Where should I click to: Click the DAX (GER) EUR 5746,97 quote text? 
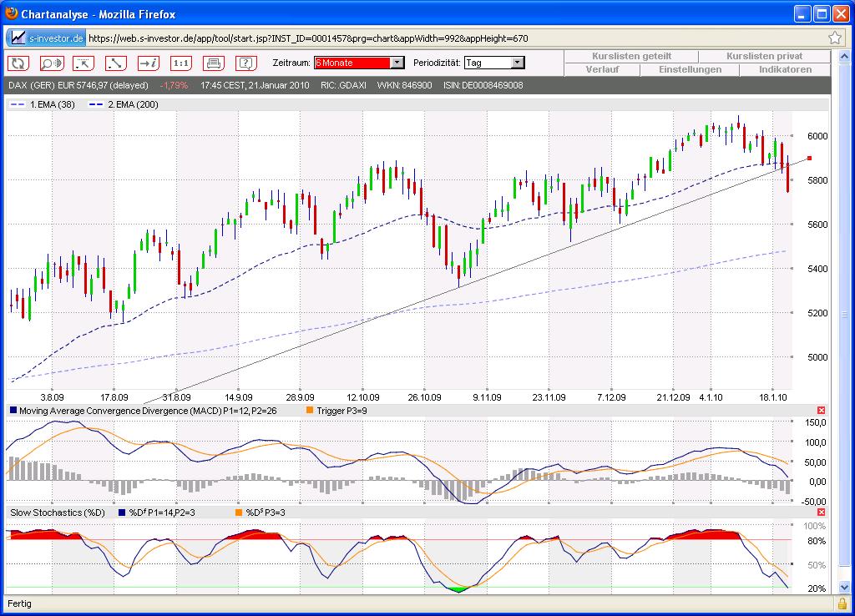(x=78, y=85)
